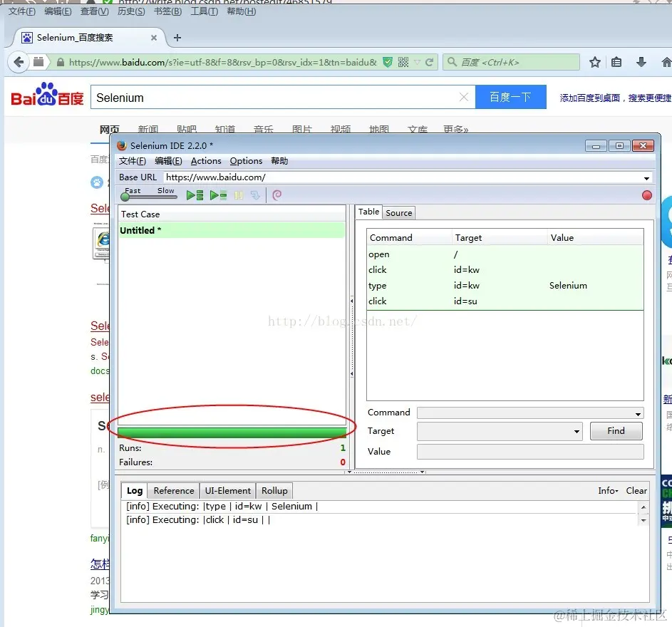Click the green test progress bar
This screenshot has width=672, height=627.
[232, 432]
